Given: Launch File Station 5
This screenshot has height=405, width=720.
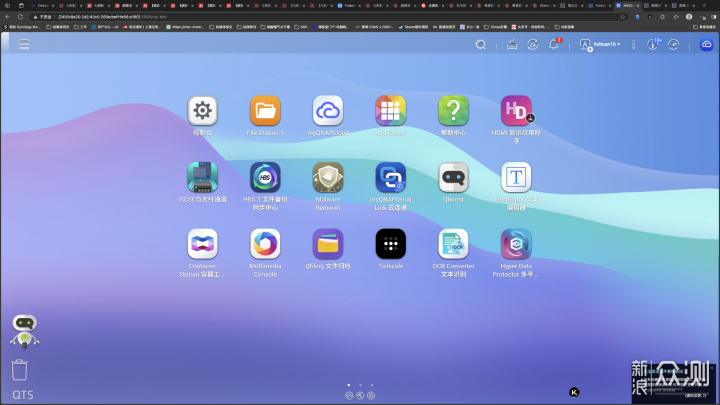Looking at the screenshot, I should click(x=265, y=110).
